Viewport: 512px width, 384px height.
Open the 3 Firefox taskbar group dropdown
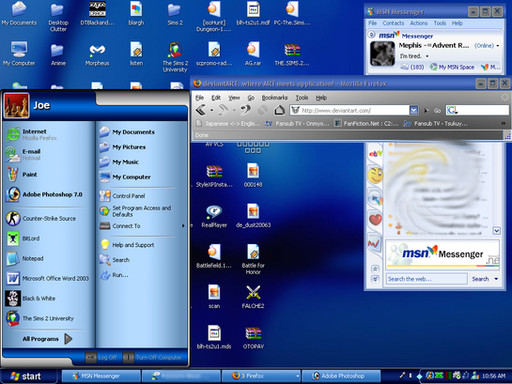[x=297, y=376]
